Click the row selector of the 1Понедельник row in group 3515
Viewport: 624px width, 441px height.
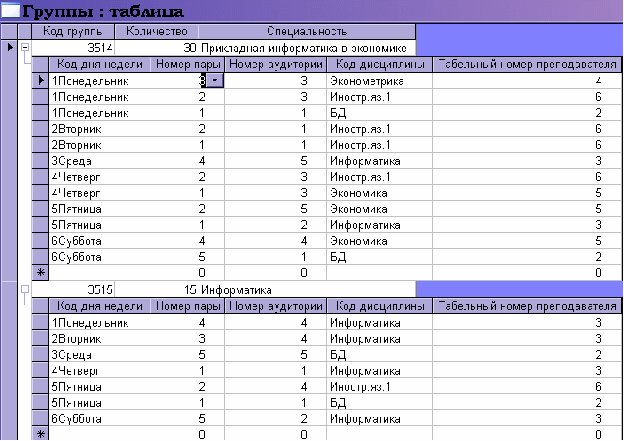coord(40,322)
